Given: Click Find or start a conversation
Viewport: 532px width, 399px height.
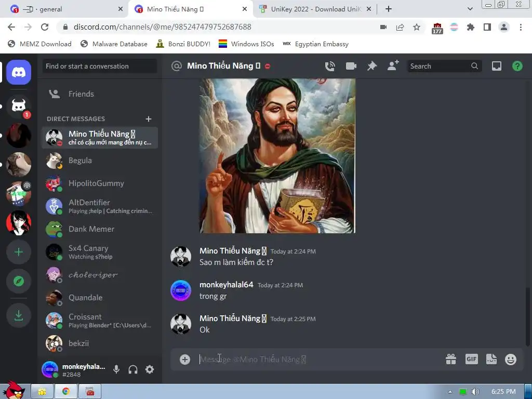Looking at the screenshot, I should (100, 66).
